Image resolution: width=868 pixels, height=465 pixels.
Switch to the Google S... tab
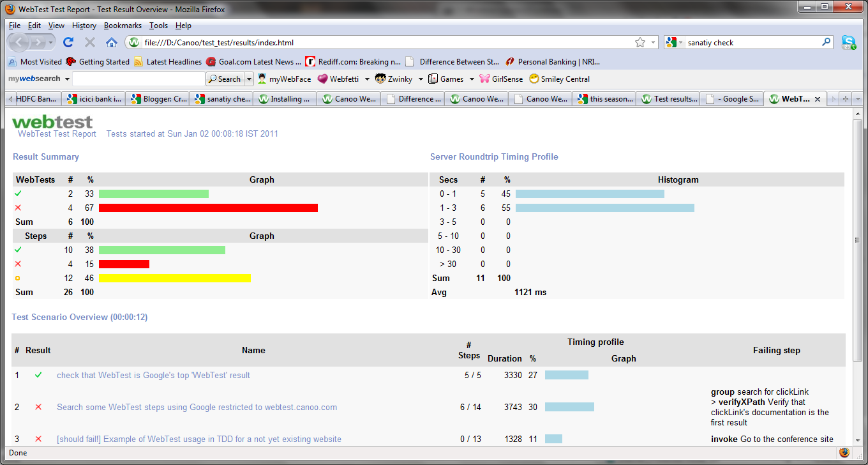click(x=731, y=99)
